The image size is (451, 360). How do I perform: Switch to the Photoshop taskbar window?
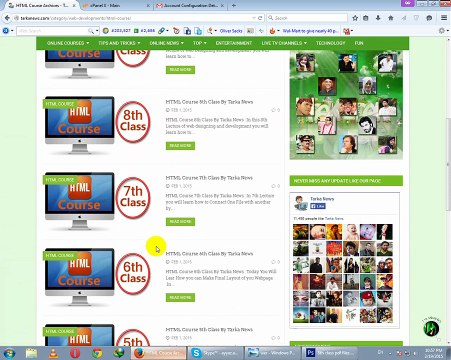[x=330, y=353]
